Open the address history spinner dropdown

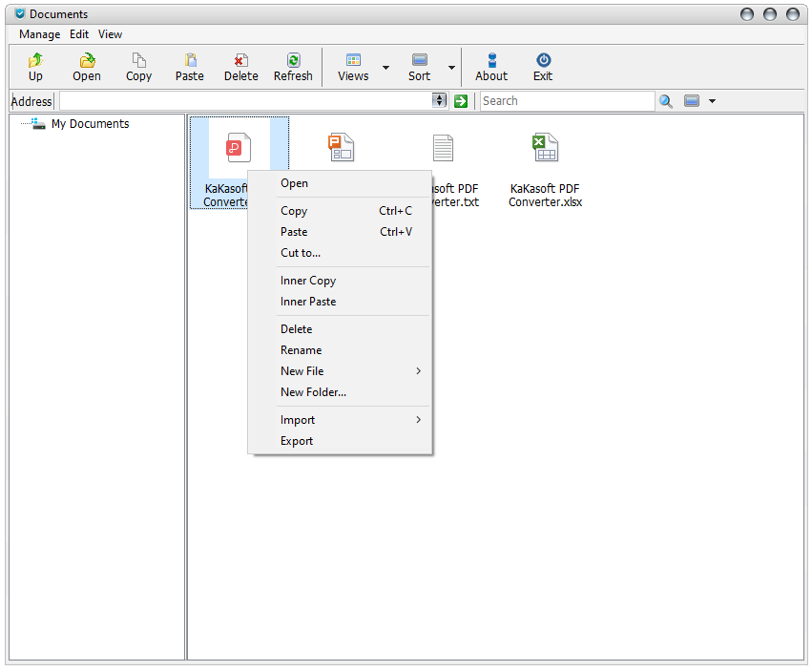click(439, 100)
